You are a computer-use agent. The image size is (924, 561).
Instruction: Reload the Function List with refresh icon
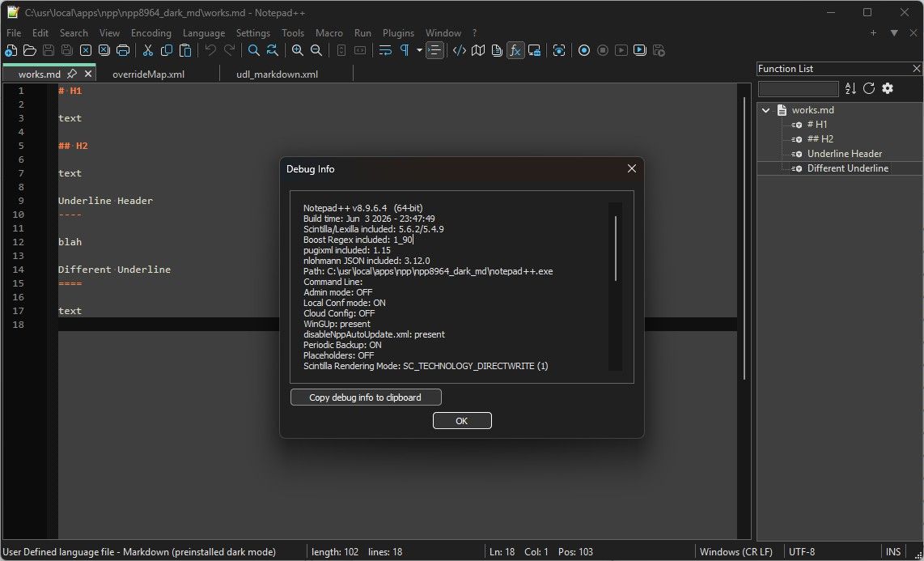tap(869, 88)
